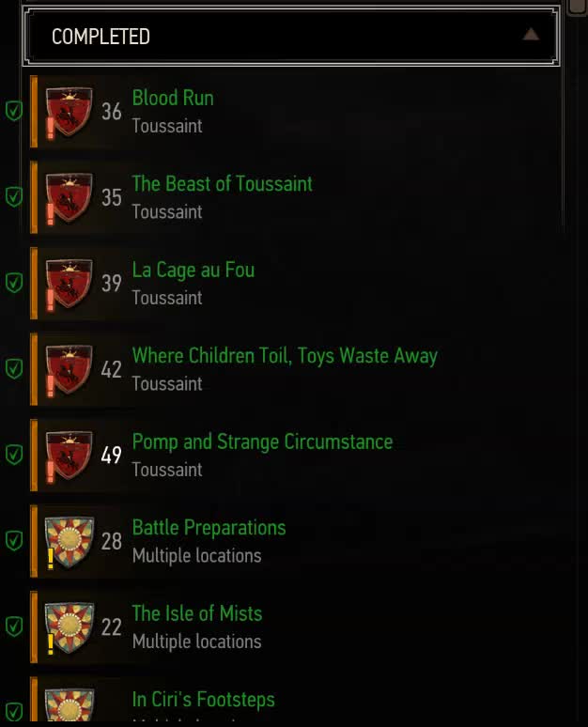
Task: Click the COMPLETED section header label
Action: [101, 37]
